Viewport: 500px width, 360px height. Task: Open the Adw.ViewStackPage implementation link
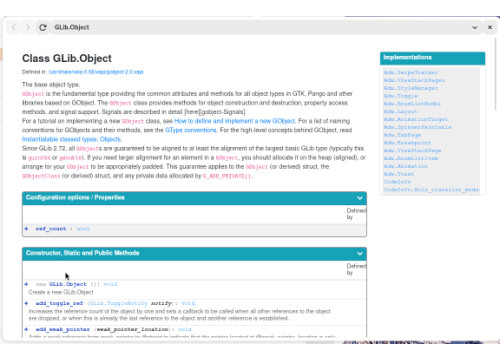pos(412,151)
